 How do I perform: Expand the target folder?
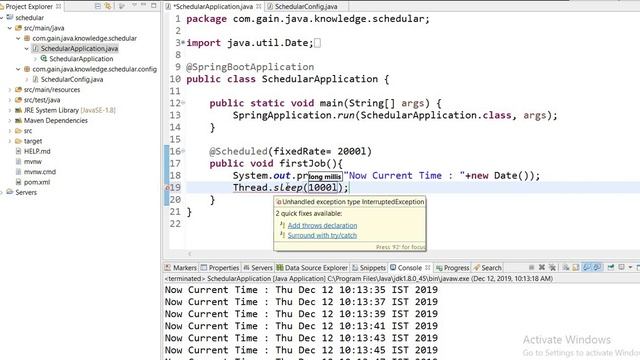10,141
